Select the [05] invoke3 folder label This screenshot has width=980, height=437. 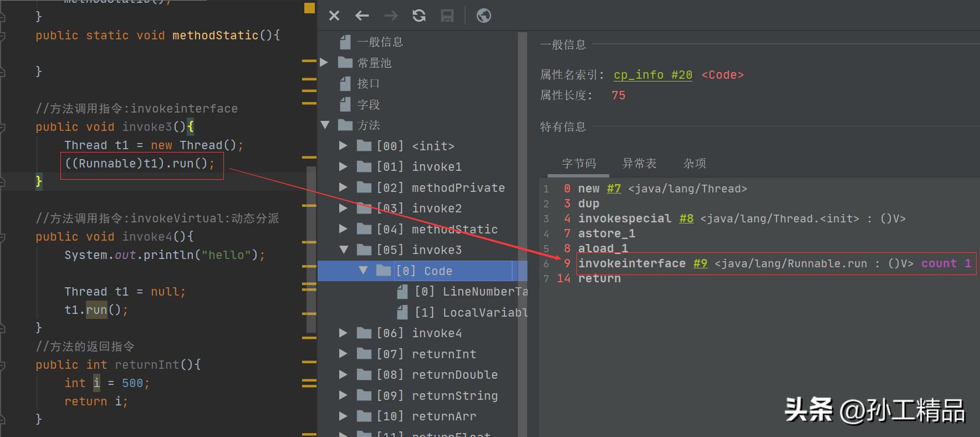[x=419, y=250]
